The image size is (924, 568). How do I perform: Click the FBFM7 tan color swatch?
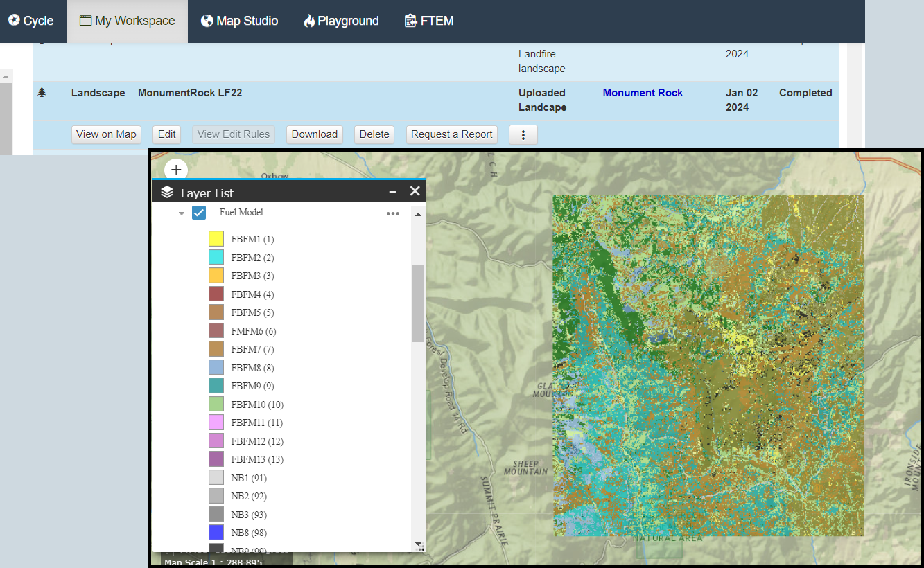click(216, 349)
